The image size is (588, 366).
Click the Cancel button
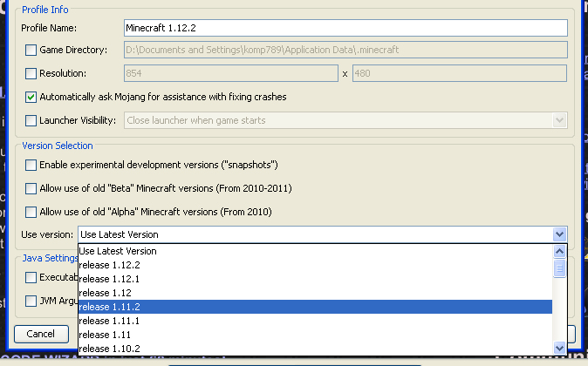coord(41,334)
